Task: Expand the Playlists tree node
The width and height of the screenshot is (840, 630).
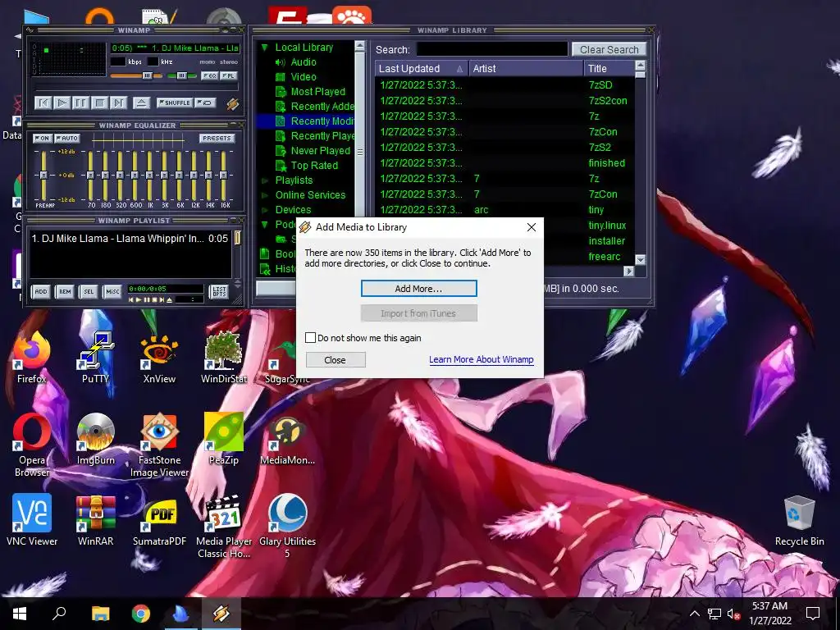Action: 264,180
